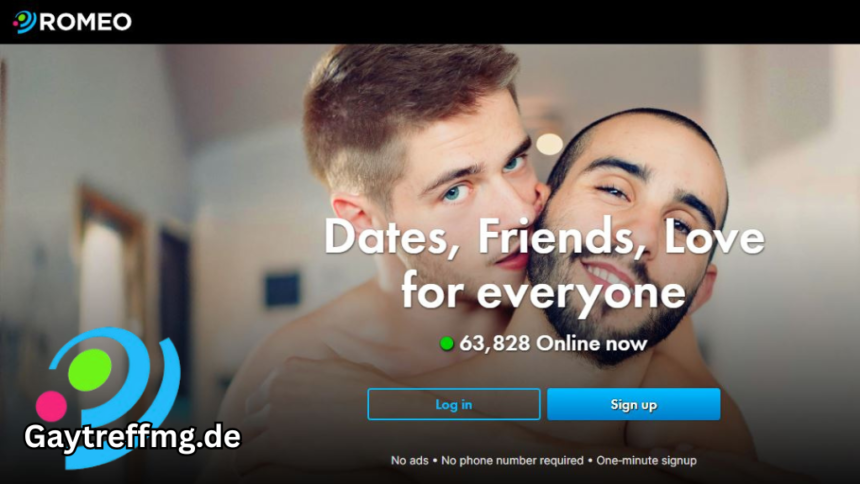Click the 'No ads' footer text
Image resolution: width=860 pixels, height=484 pixels.
409,460
